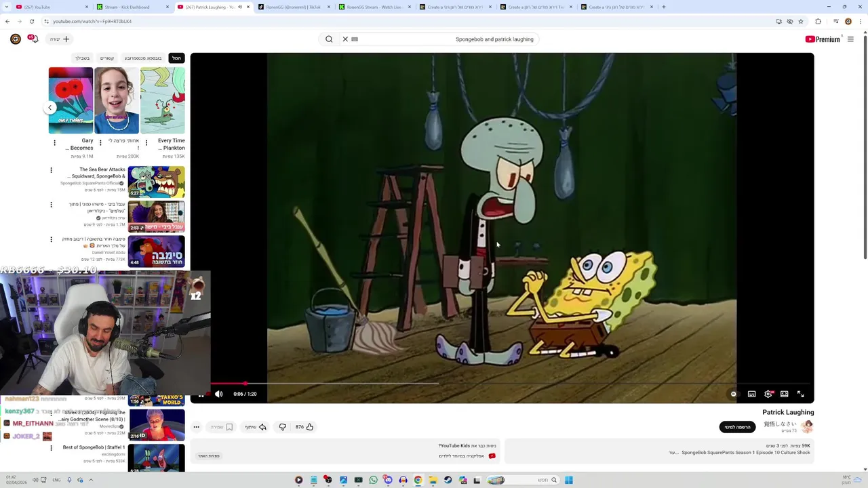Viewport: 868px width, 488px height.
Task: Open the Best of SpongeBob Staffel 1 video
Action: click(156, 457)
